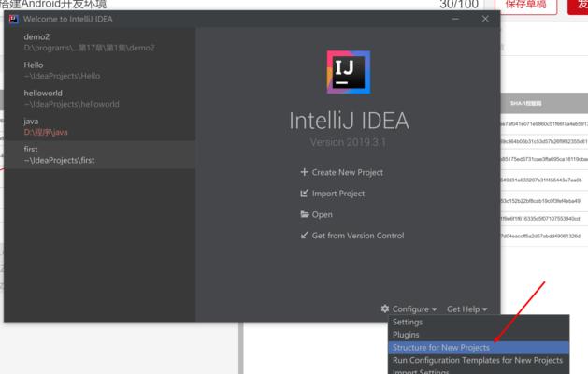Click the 30/100 character counter in the background page
Viewport: 588px width, 374px height.
459,5
